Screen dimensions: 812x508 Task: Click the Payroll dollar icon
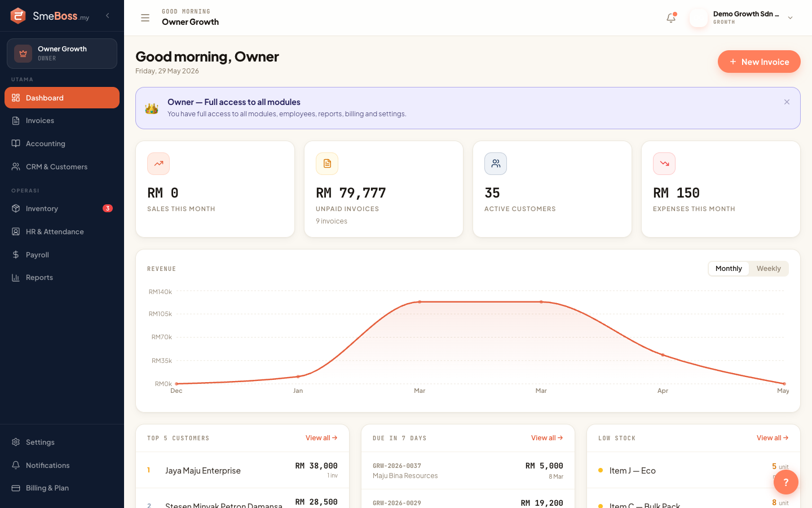point(16,255)
